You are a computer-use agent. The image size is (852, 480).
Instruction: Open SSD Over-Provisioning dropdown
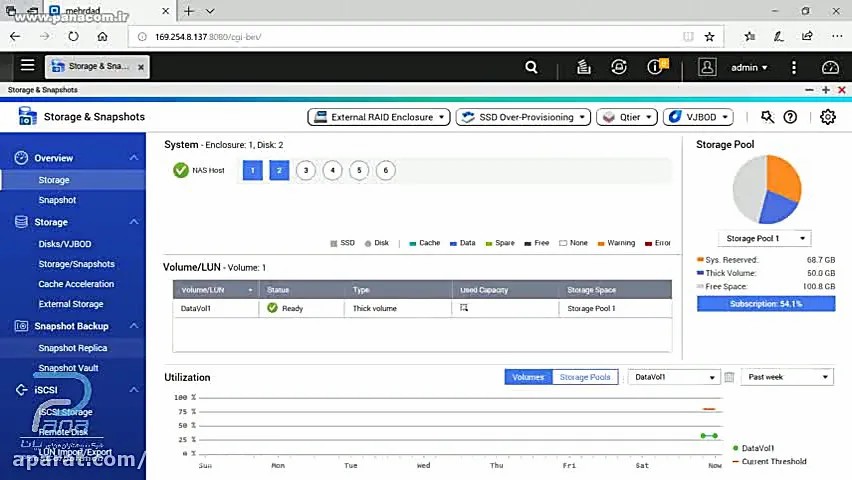(523, 117)
